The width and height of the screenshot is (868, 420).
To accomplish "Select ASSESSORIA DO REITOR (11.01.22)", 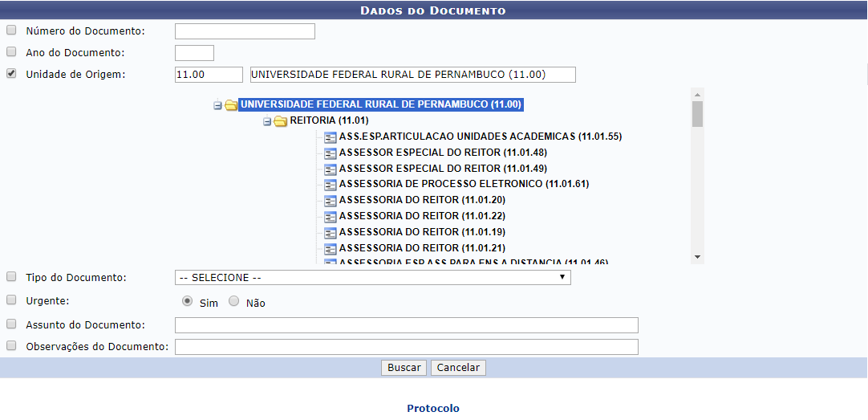I will (x=423, y=215).
